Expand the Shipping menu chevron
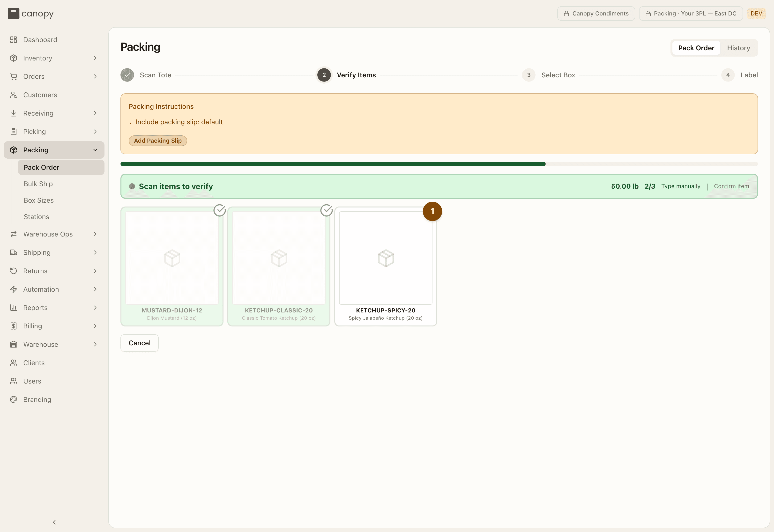Screen dimensions: 774x532 coord(95,252)
